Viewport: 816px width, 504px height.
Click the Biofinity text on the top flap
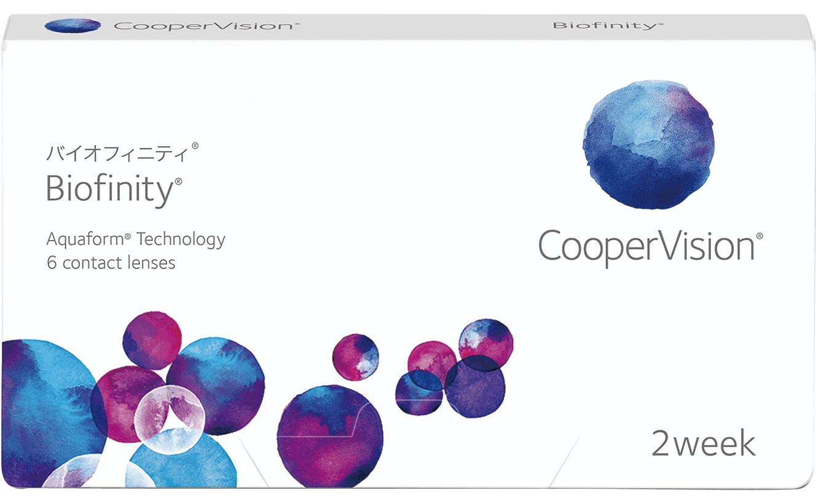pyautogui.click(x=608, y=26)
